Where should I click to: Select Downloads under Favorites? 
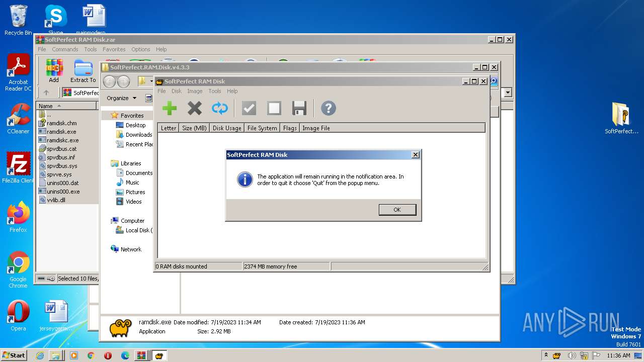(134, 135)
